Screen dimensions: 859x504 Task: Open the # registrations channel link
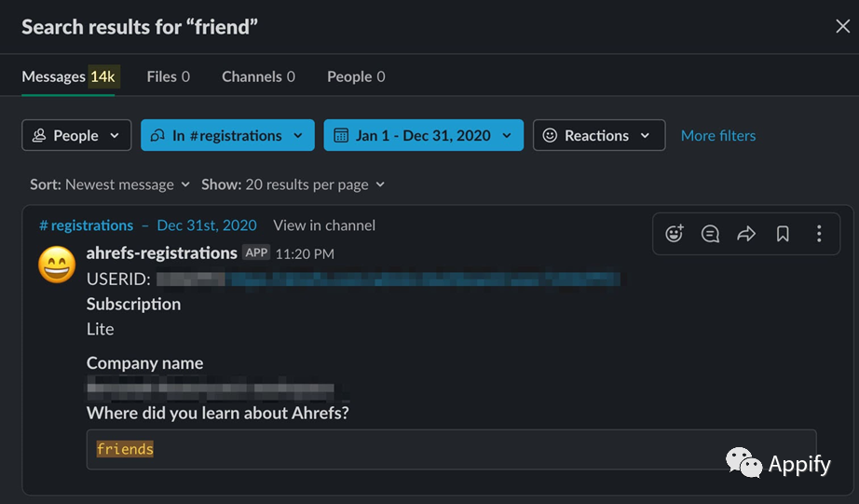[86, 225]
